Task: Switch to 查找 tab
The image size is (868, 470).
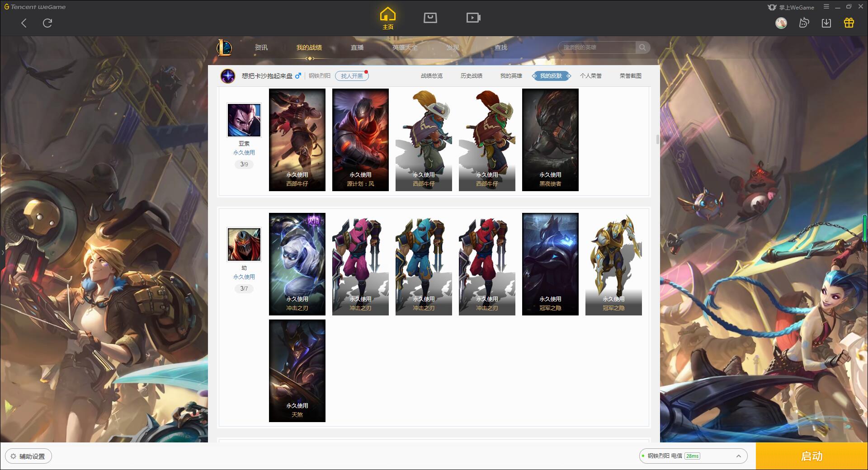Action: pyautogui.click(x=501, y=47)
